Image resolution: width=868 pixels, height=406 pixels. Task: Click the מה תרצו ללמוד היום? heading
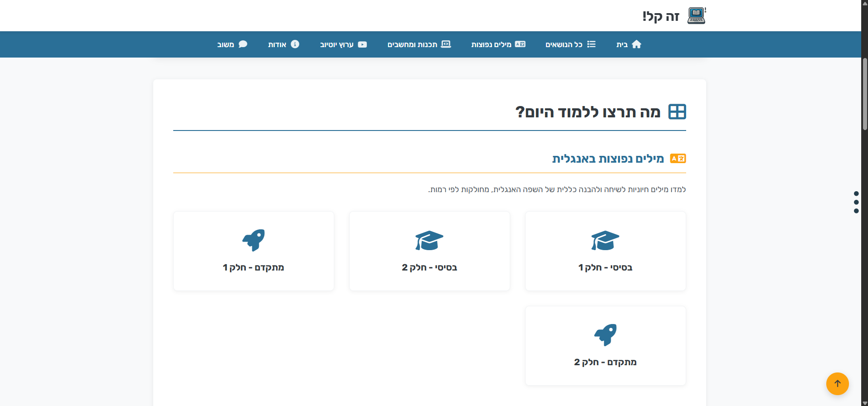pos(588,112)
